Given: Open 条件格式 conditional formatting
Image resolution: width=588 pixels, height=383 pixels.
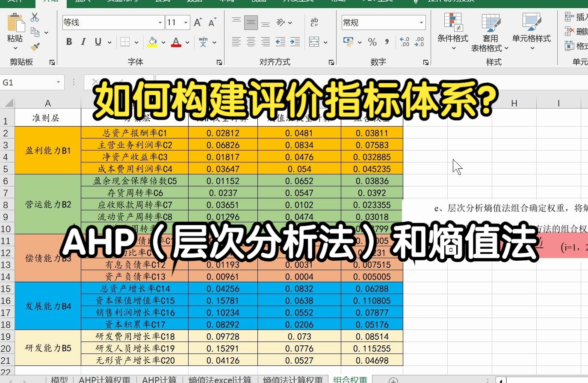Looking at the screenshot, I should point(453,32).
